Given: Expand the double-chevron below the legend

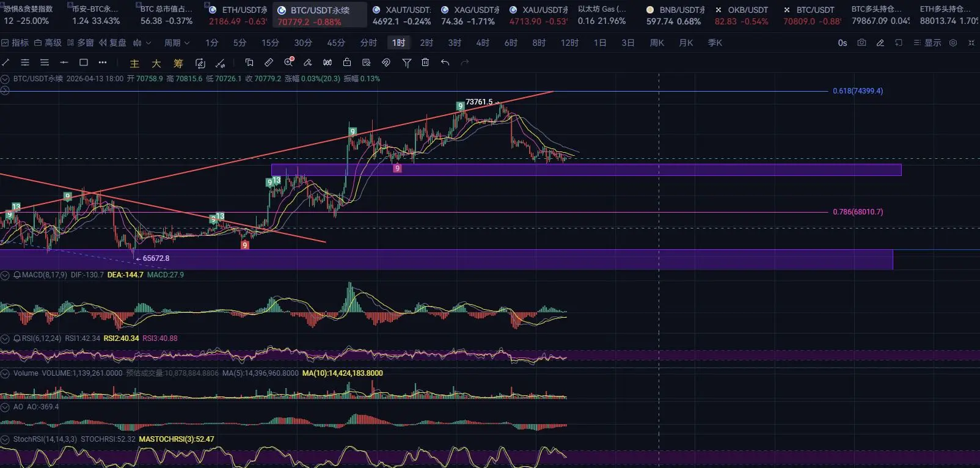Looking at the screenshot, I should click(x=5, y=90).
